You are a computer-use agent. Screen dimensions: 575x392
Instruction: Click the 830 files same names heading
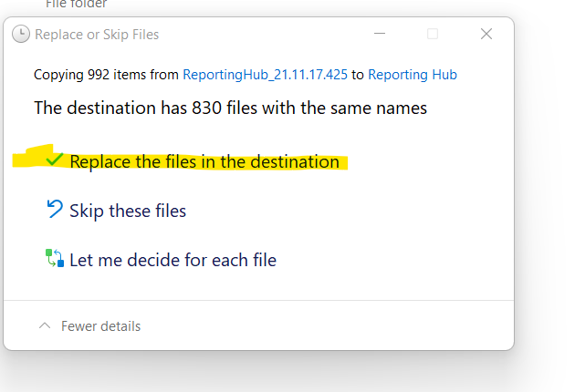[230, 108]
